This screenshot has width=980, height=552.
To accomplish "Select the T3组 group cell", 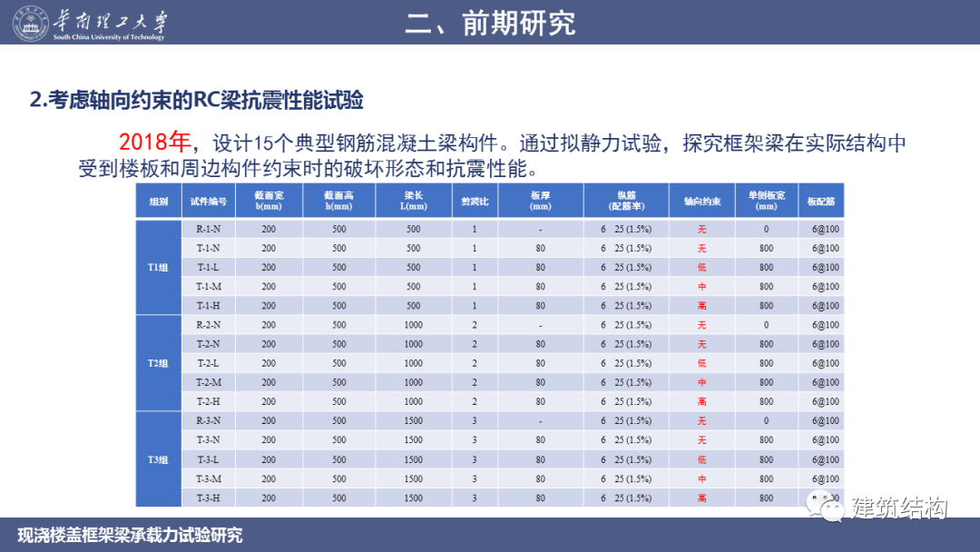I will point(159,459).
